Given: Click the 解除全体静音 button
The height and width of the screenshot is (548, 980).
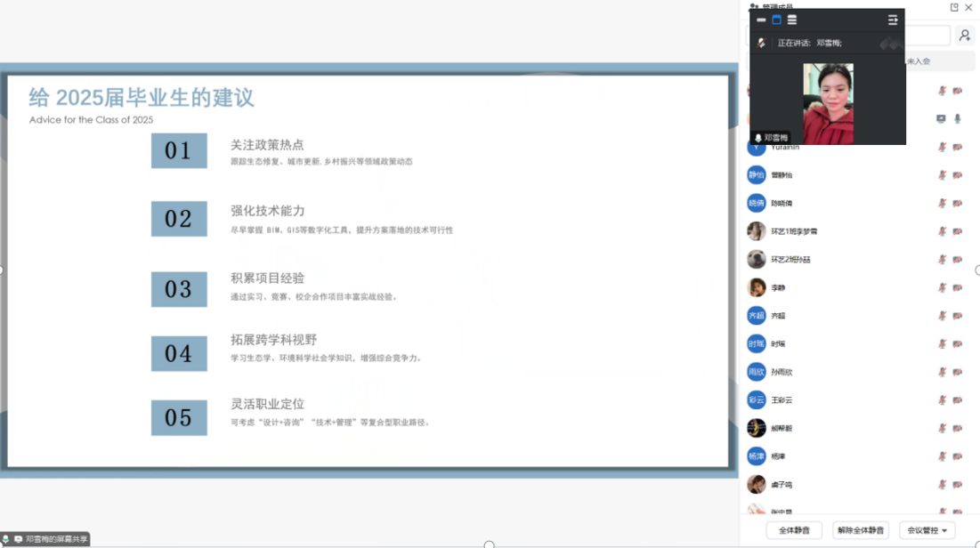Looking at the screenshot, I should click(860, 530).
